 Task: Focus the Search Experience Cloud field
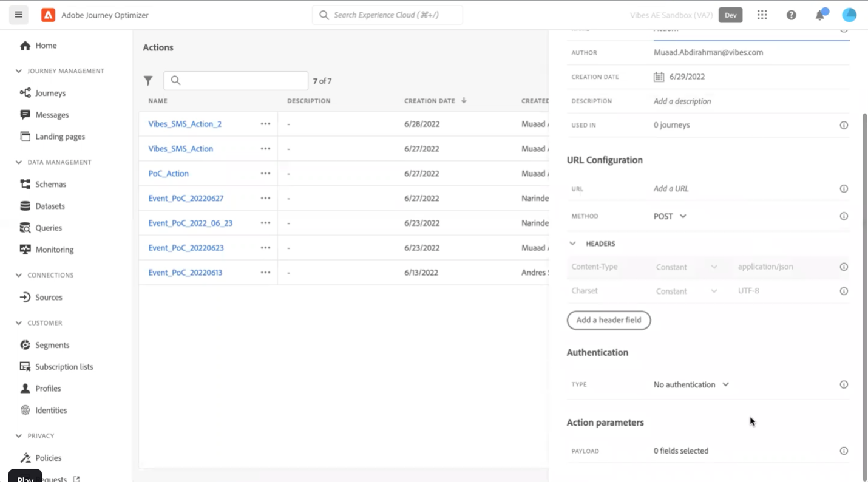click(x=387, y=15)
